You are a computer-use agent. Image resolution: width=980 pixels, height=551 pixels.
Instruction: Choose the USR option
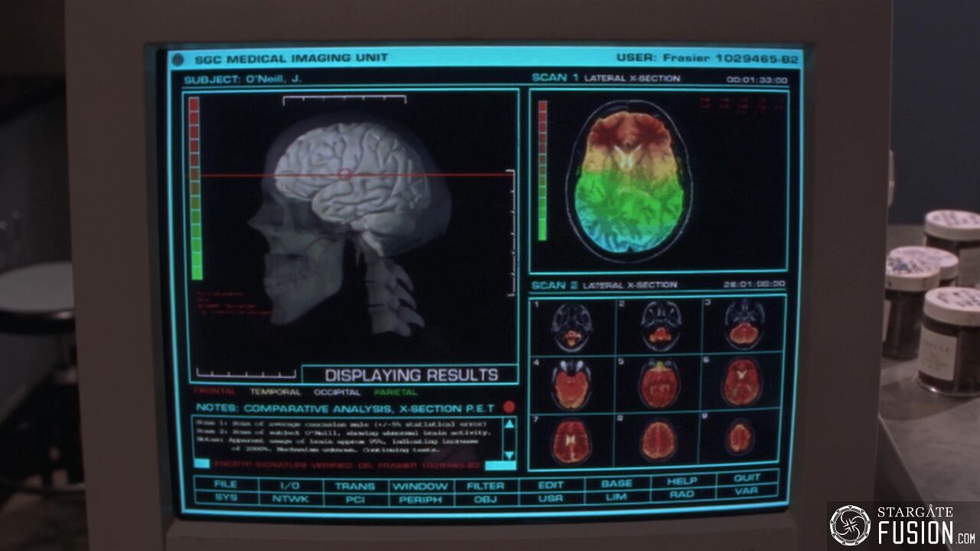point(550,498)
